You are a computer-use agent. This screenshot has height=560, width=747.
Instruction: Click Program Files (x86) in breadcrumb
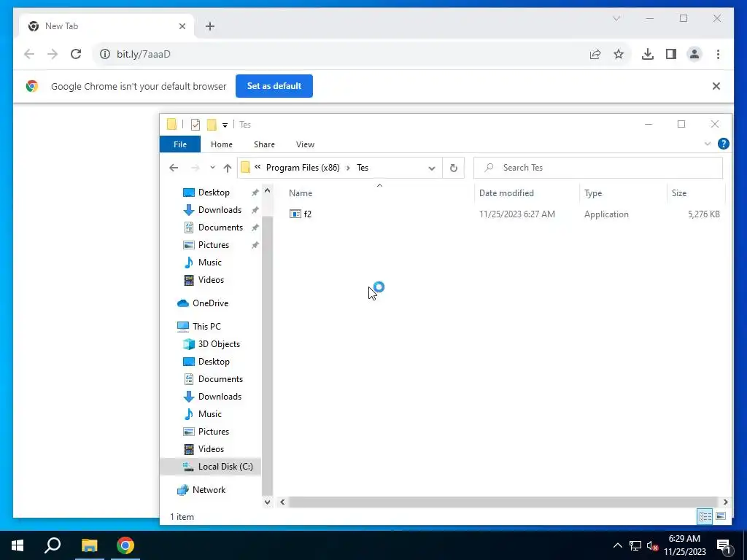point(303,168)
